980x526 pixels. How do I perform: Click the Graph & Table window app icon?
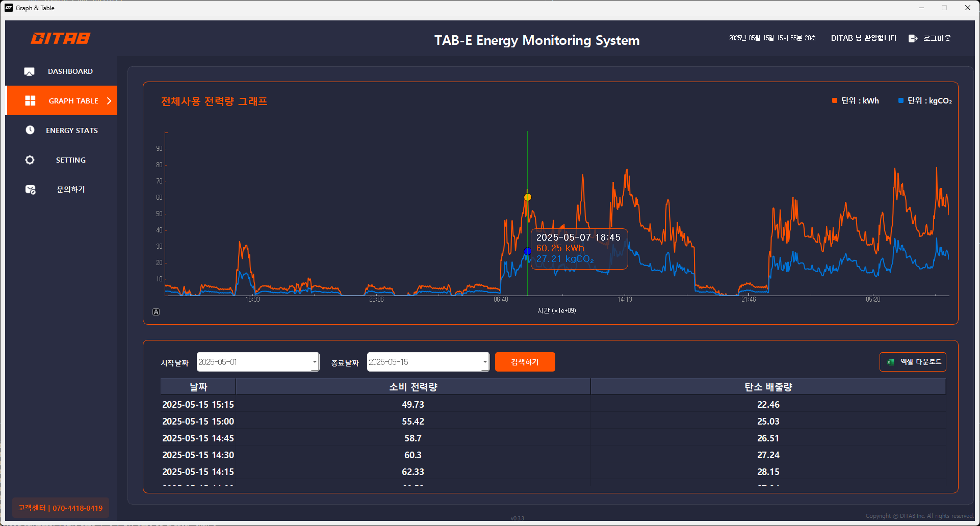[9, 8]
